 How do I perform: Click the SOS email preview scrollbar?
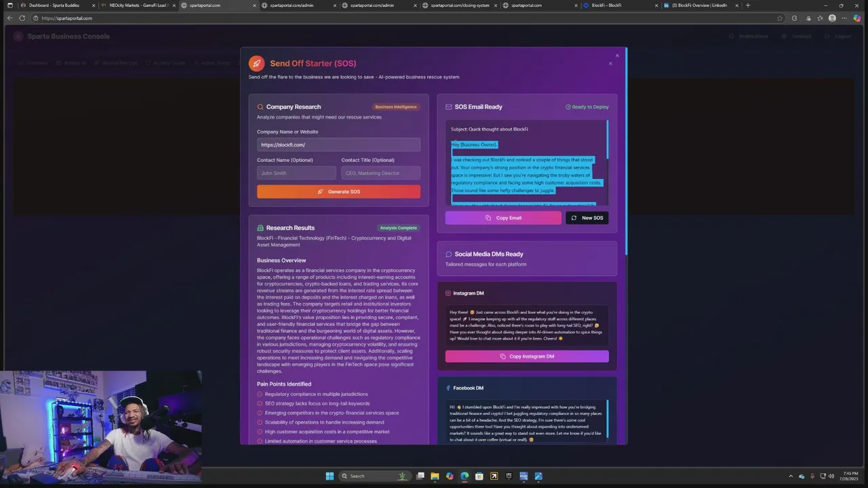pos(607,140)
